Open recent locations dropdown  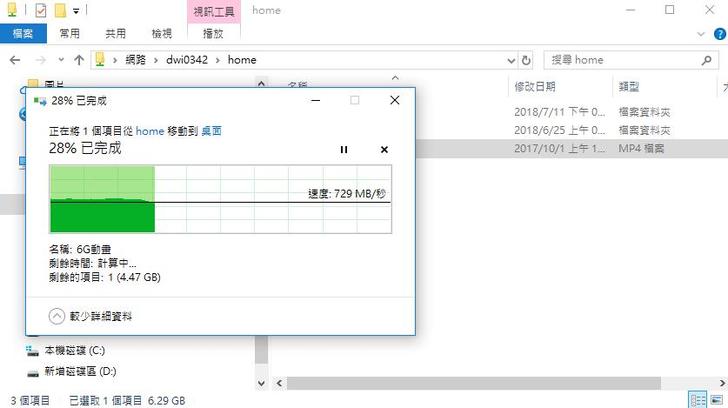pyautogui.click(x=61, y=60)
